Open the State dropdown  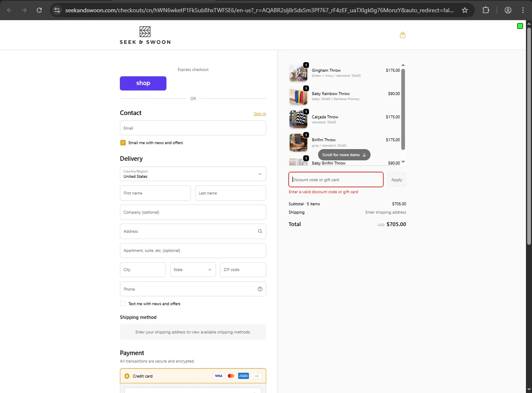coord(193,270)
